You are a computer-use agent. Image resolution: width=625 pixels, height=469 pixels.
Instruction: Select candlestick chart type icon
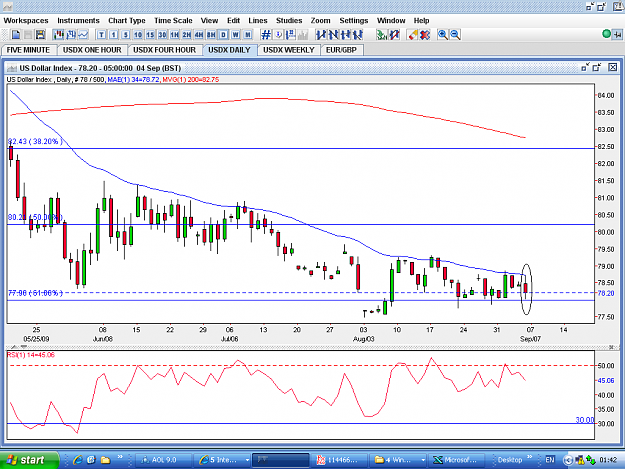59,35
